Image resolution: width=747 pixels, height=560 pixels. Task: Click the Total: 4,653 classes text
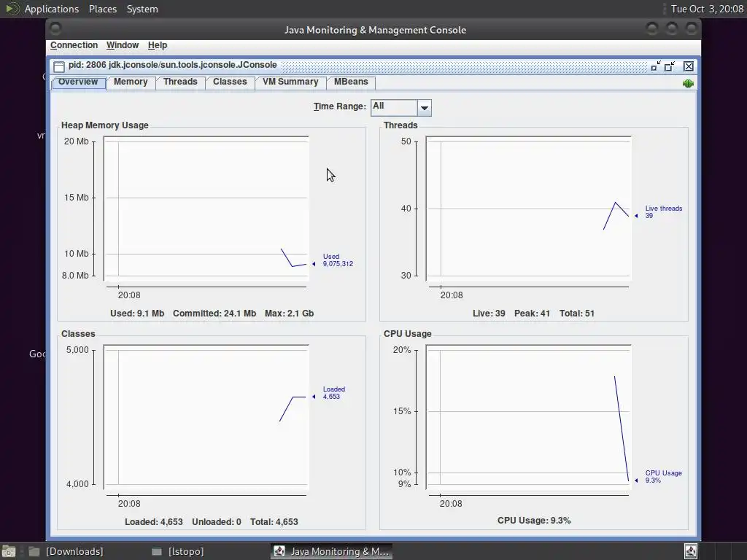[x=274, y=522]
